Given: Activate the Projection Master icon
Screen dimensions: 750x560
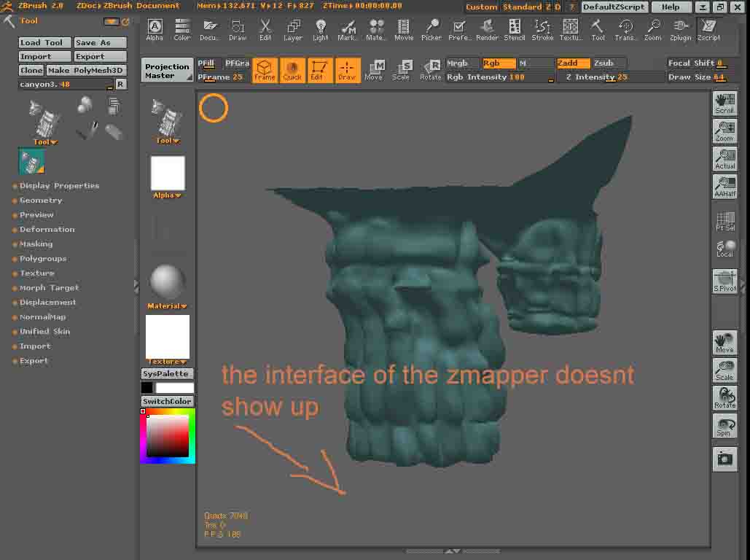Looking at the screenshot, I should point(167,69).
